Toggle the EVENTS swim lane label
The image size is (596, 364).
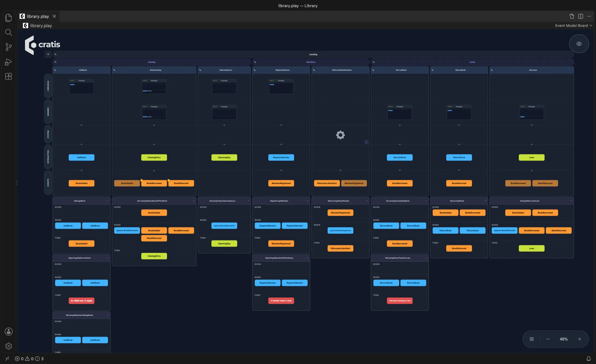pos(48,183)
